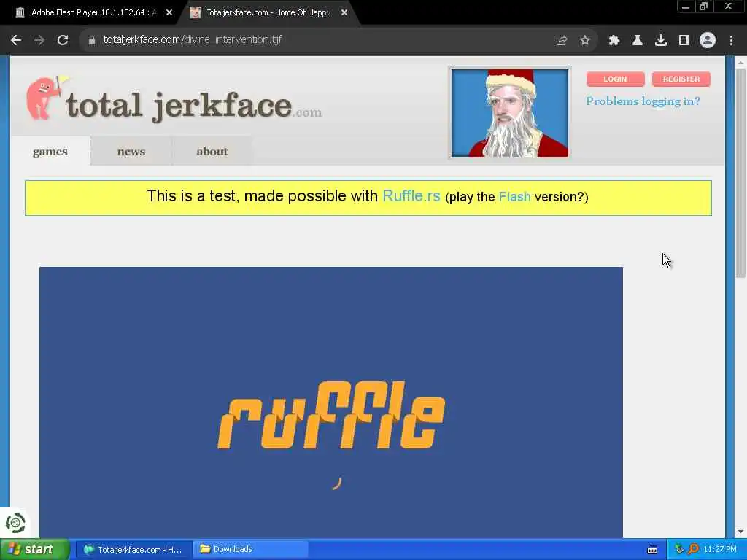Screen dimensions: 747x560
Task: Click the total jerkface logo mascot
Action: (45, 98)
